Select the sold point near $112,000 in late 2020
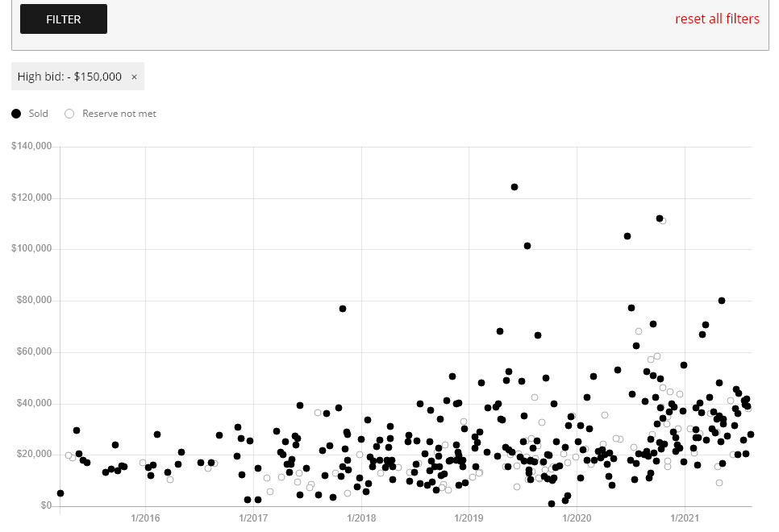Screen dimensions: 779x532 [660, 218]
